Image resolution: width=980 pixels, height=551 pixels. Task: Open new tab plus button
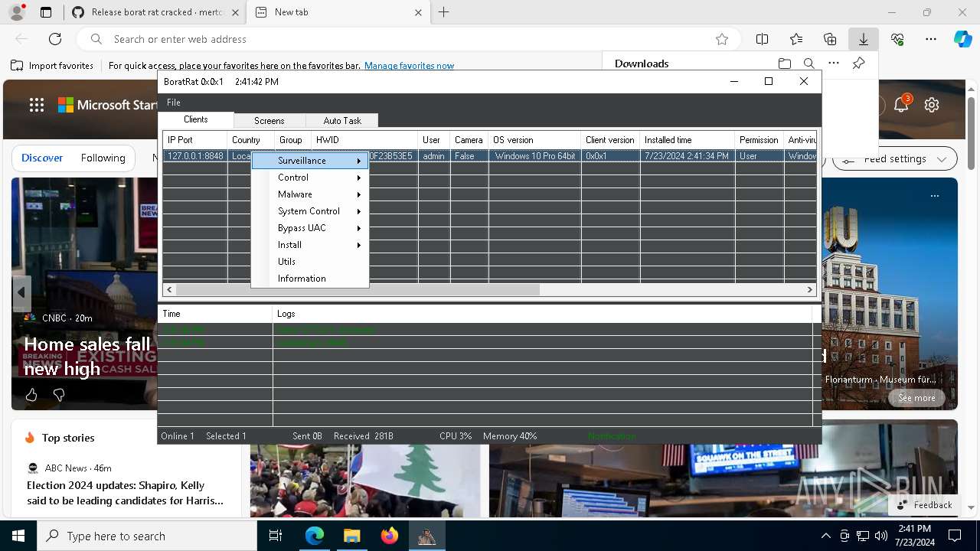[x=444, y=12]
